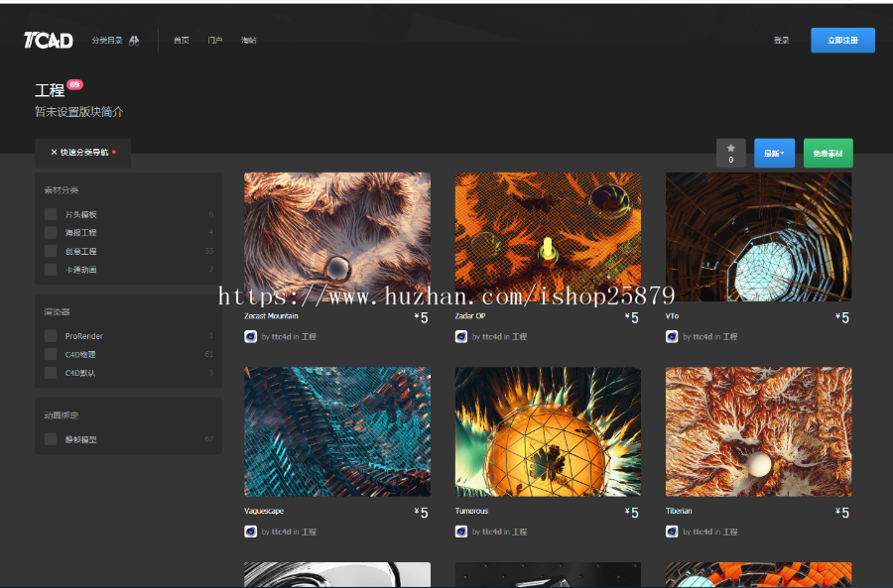The height and width of the screenshot is (588, 893).
Task: Enable the 创意工程 category checkbox
Action: [x=51, y=251]
